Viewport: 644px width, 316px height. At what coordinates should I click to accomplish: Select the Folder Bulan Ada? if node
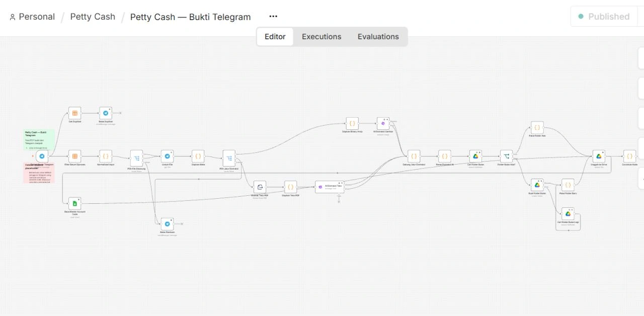[507, 156]
